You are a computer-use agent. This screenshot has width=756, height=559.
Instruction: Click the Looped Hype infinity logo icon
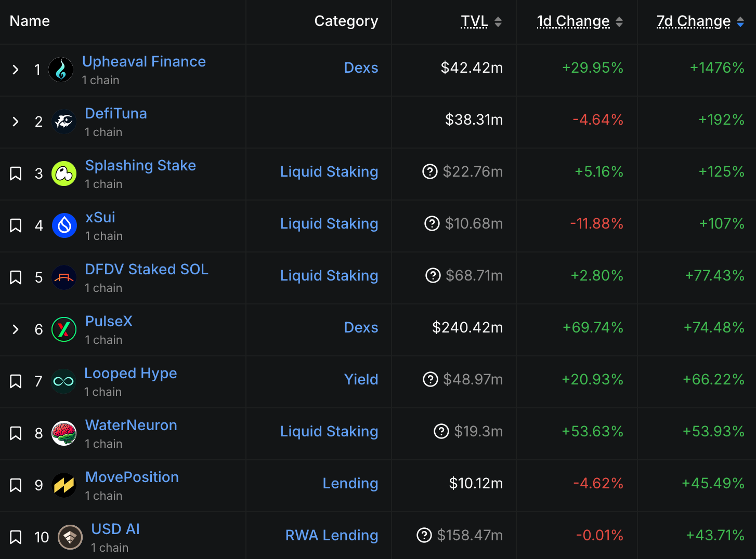pyautogui.click(x=63, y=381)
